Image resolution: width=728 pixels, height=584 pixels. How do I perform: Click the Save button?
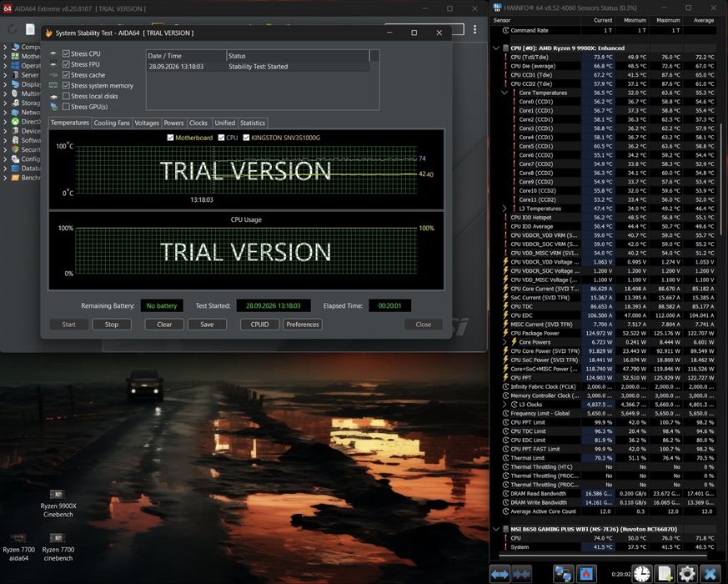click(x=207, y=325)
